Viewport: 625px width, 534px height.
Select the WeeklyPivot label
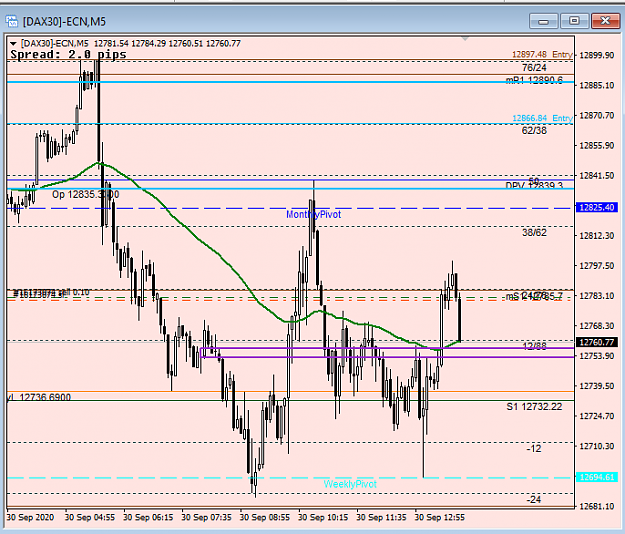(x=350, y=484)
